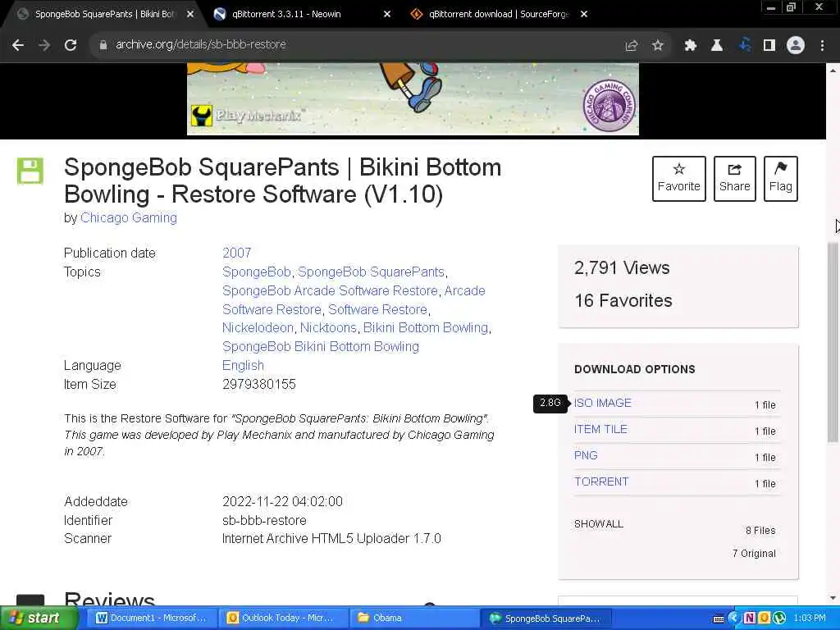Screen dimensions: 840x630
Task: Download the PNG file
Action: click(586, 455)
